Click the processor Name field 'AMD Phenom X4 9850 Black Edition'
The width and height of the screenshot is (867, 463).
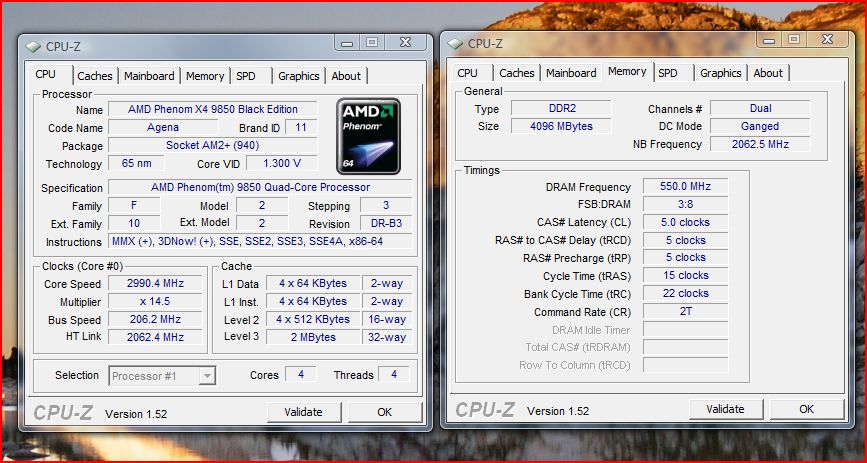click(x=213, y=109)
